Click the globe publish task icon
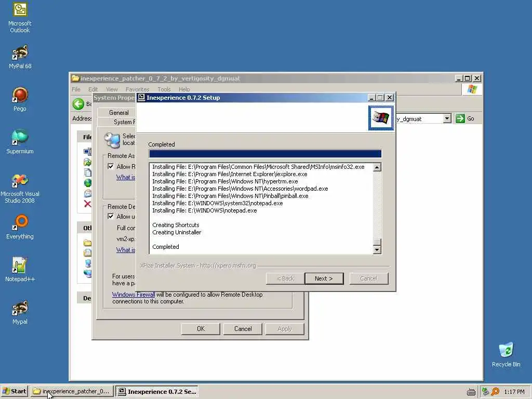The width and height of the screenshot is (532, 399). click(87, 183)
